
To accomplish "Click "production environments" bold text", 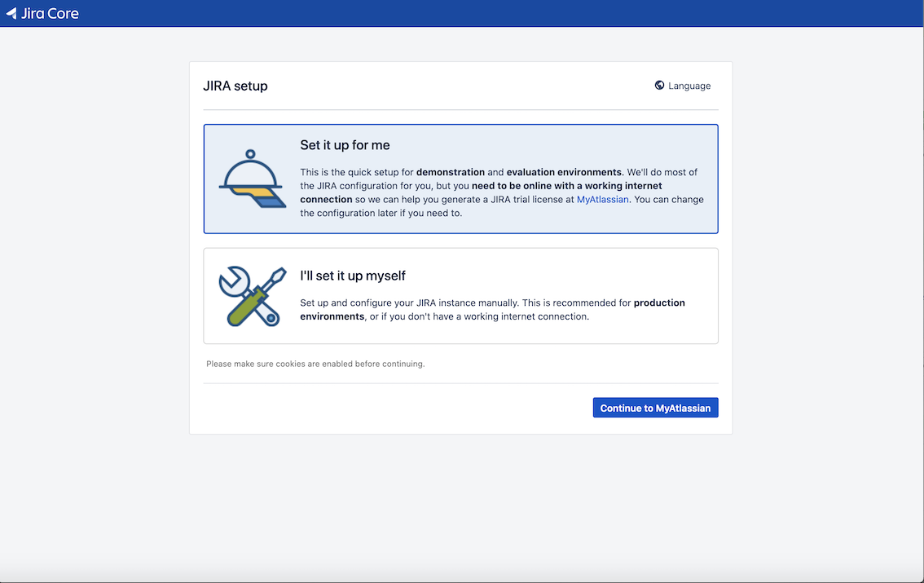I will tap(658, 303).
